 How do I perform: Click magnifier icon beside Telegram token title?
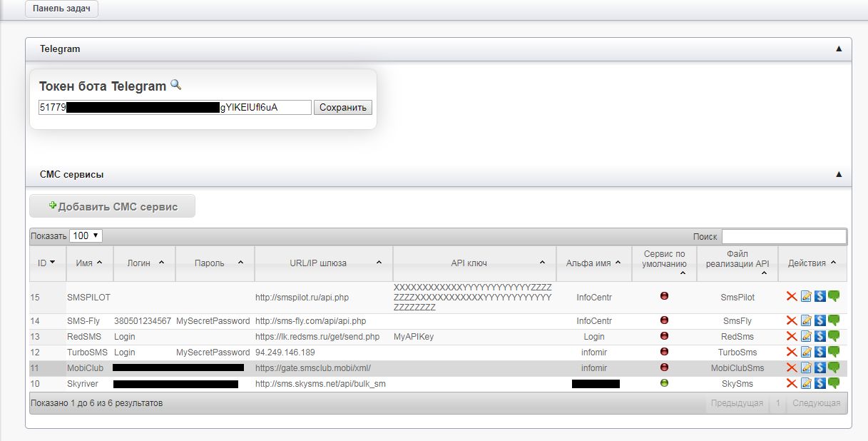[x=175, y=86]
